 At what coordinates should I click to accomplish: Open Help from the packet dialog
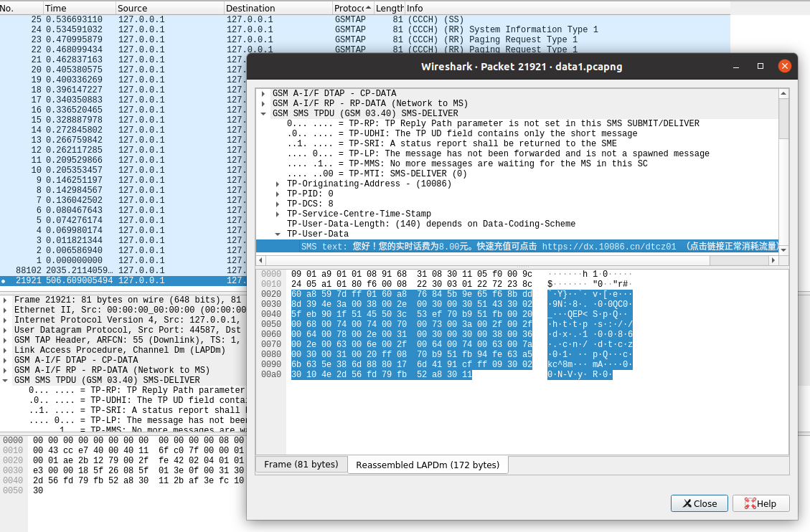(x=760, y=503)
